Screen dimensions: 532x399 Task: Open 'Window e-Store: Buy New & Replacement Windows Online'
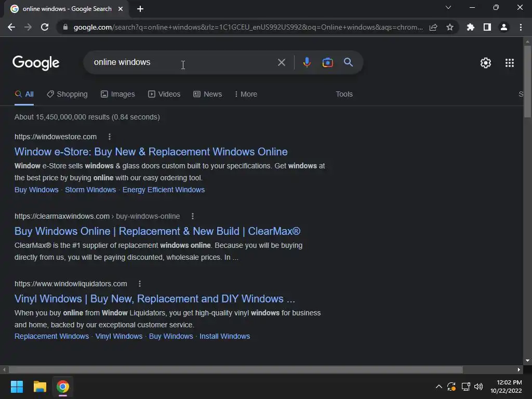[x=151, y=152]
